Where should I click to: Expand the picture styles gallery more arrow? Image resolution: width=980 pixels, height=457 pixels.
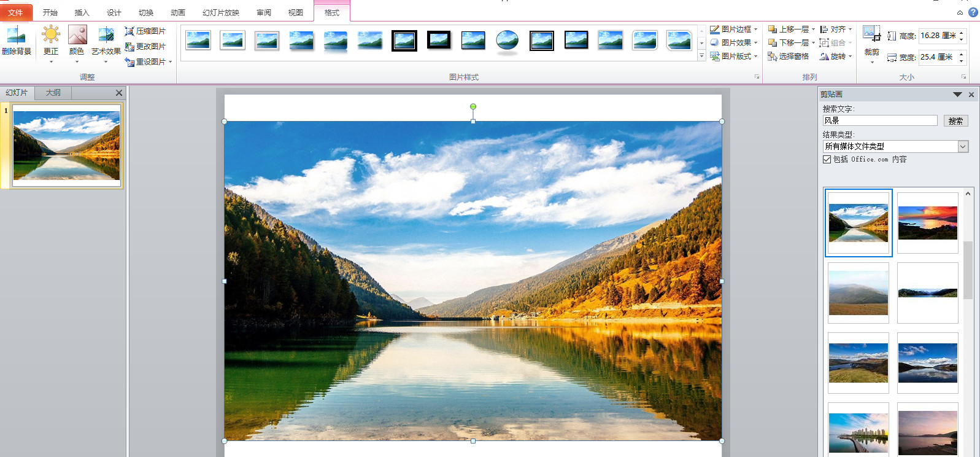click(x=702, y=56)
